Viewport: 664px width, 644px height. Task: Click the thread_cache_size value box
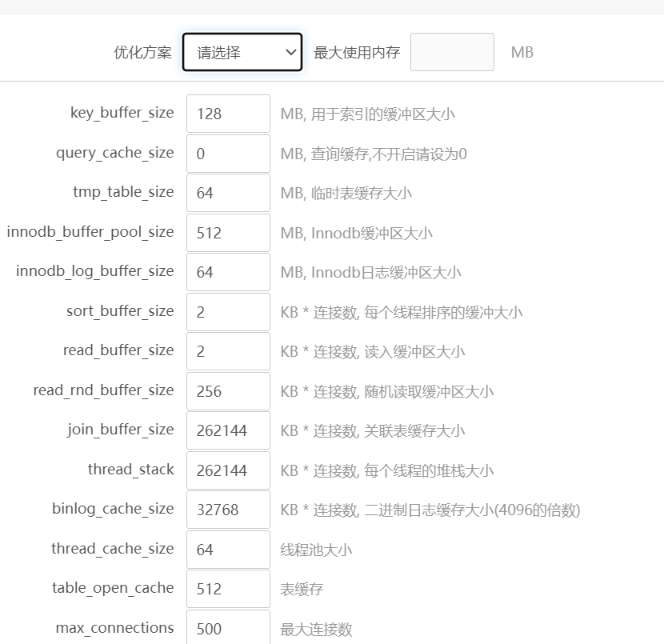pyautogui.click(x=228, y=550)
